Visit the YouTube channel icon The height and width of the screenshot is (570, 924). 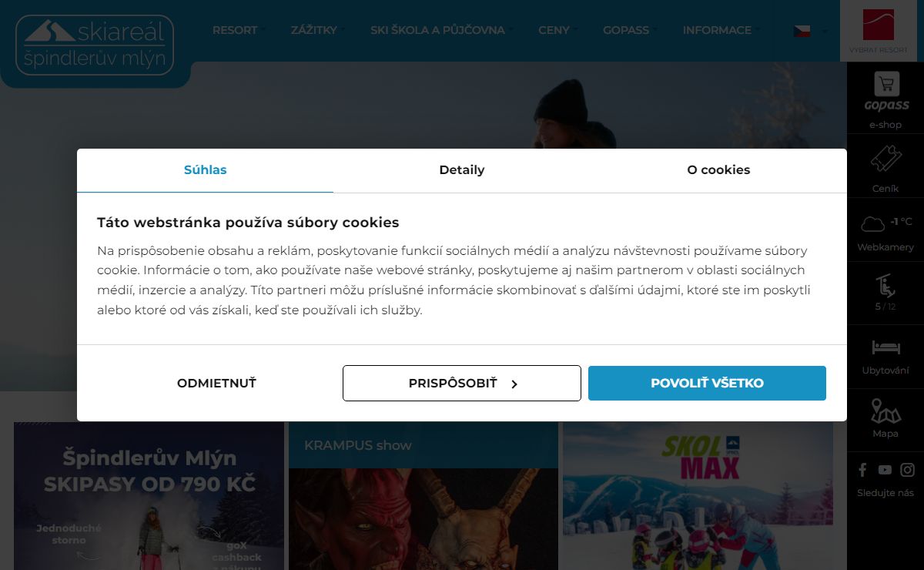click(x=885, y=470)
